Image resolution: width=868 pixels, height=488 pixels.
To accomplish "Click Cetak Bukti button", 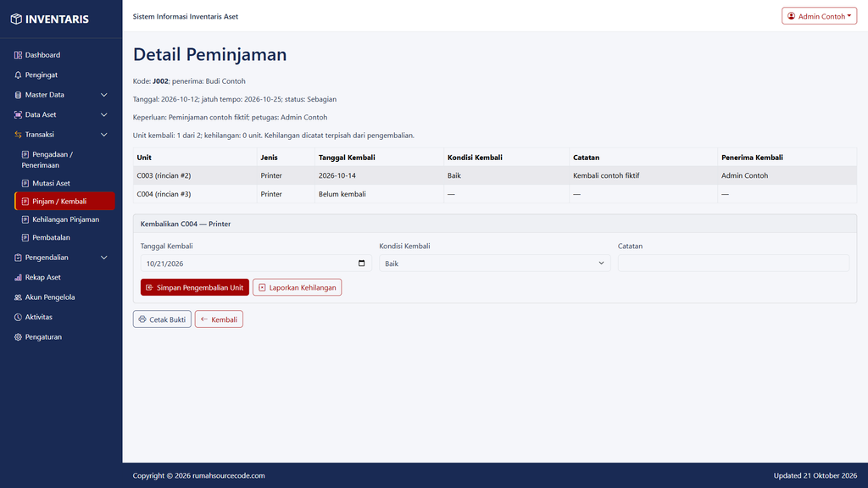I will (162, 319).
